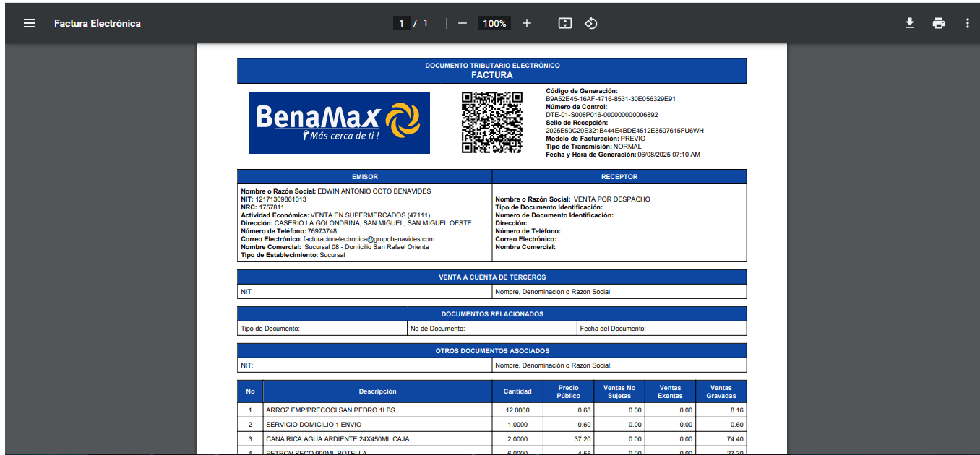Click the facturacionelectronica@grupobenavides.com email address
The image size is (980, 455).
coord(369,239)
